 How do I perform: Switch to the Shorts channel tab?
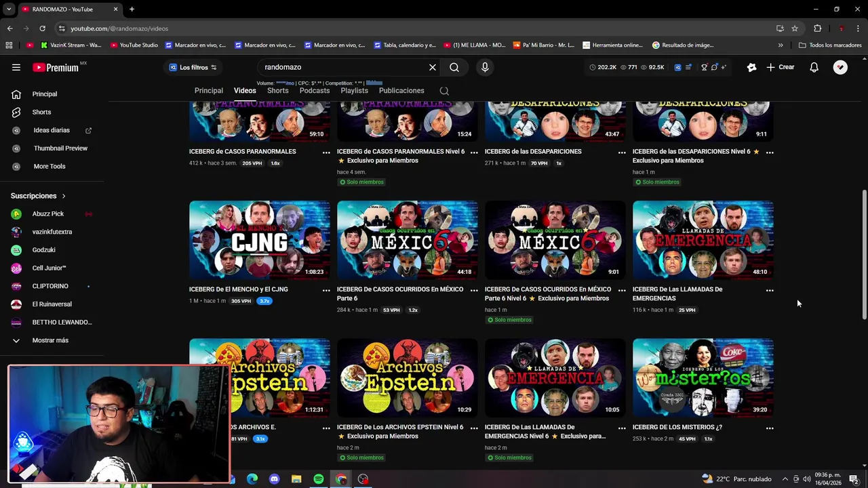[277, 90]
